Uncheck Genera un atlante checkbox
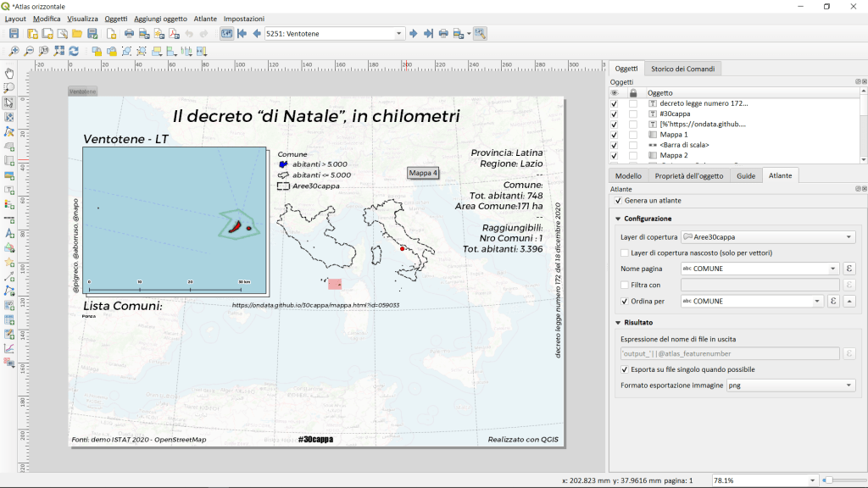 pyautogui.click(x=617, y=201)
